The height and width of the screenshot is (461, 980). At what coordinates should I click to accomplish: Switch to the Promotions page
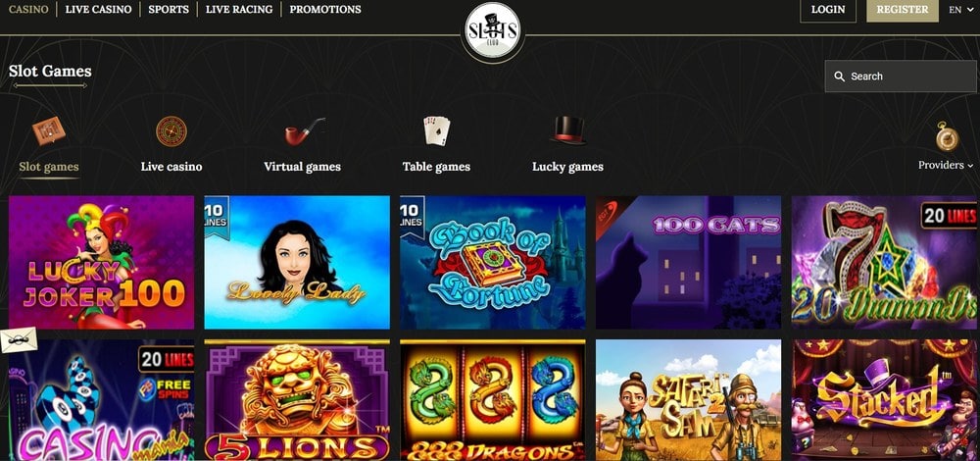[x=325, y=10]
